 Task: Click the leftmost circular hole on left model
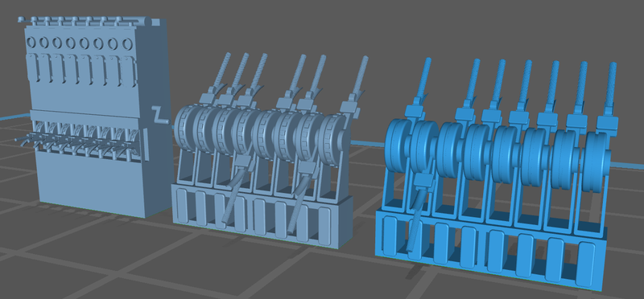click(x=31, y=42)
